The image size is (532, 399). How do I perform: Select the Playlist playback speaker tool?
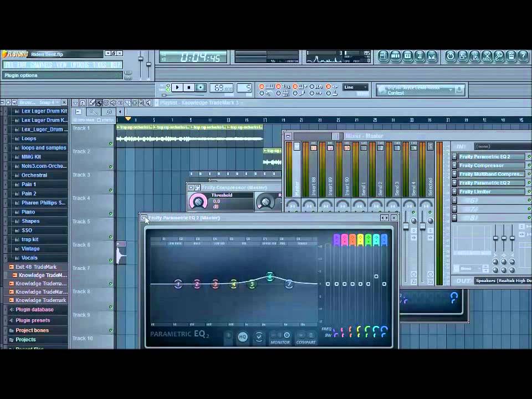149,103
